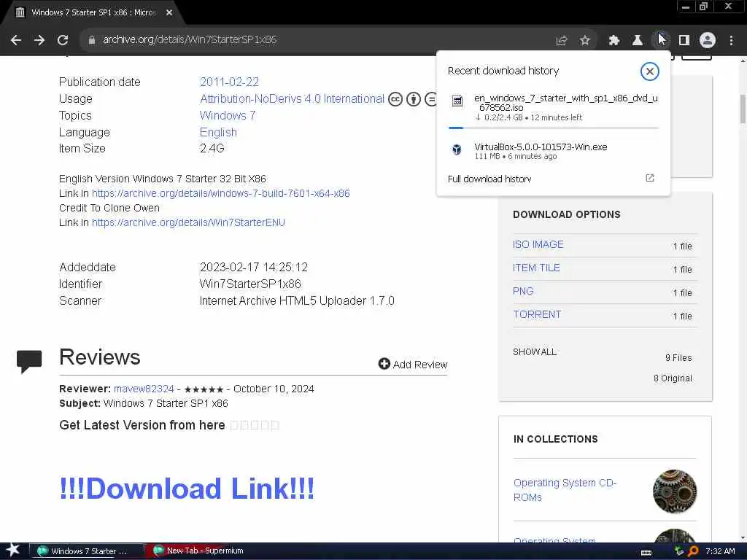Click the 2.4G item size value
Image resolution: width=747 pixels, height=560 pixels.
click(x=212, y=149)
